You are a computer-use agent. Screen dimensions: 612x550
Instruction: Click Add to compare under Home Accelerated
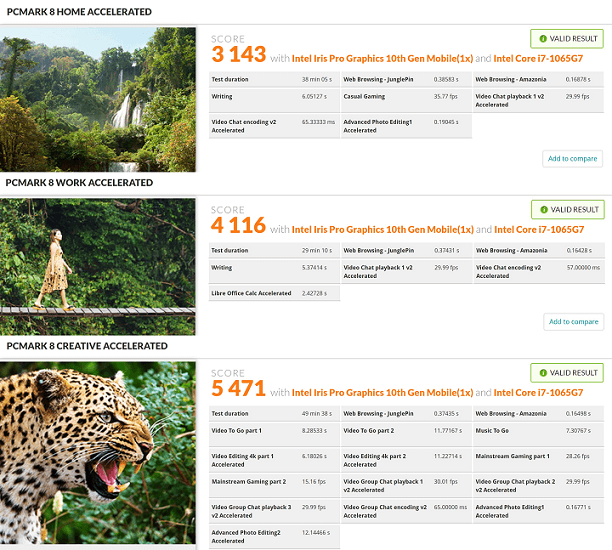pos(574,158)
